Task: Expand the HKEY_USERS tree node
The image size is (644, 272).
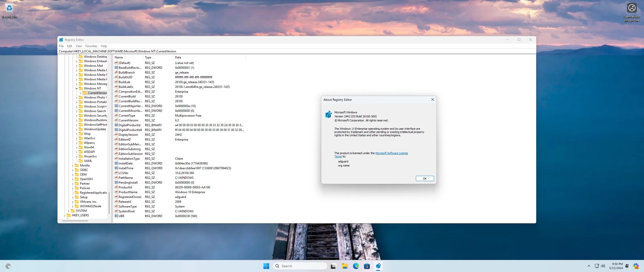Action: pyautogui.click(x=65, y=216)
